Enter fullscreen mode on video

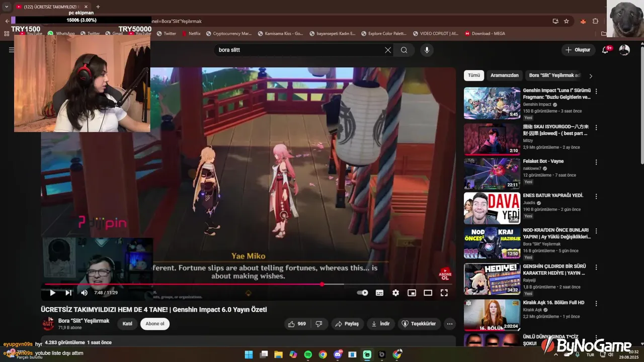(x=444, y=293)
